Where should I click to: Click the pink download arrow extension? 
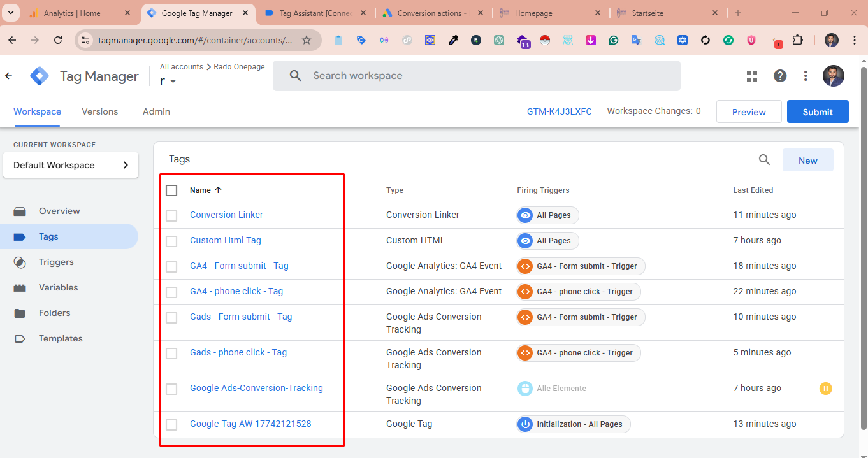[591, 40]
